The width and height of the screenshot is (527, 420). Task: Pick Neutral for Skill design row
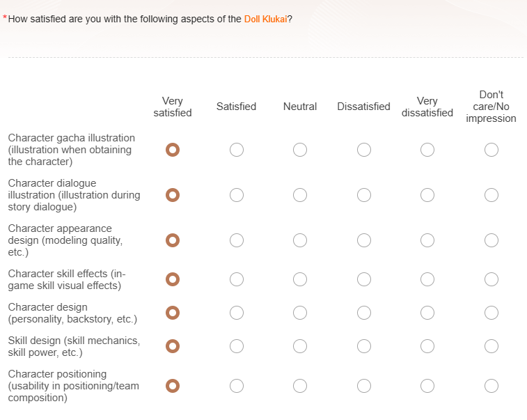pyautogui.click(x=300, y=346)
